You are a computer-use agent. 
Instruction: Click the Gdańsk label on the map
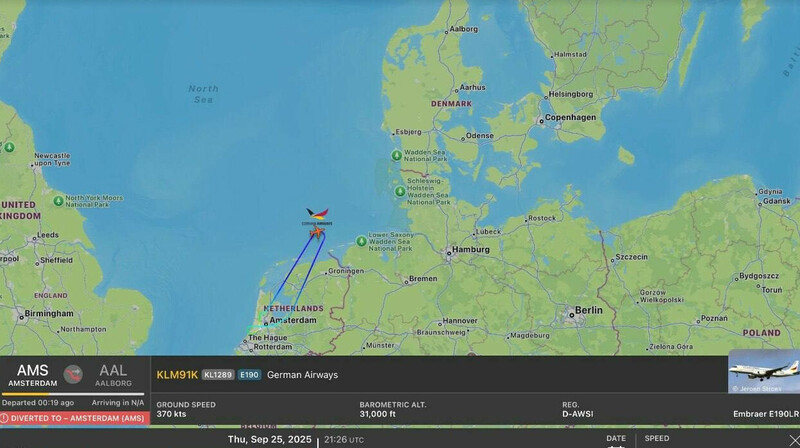777,201
